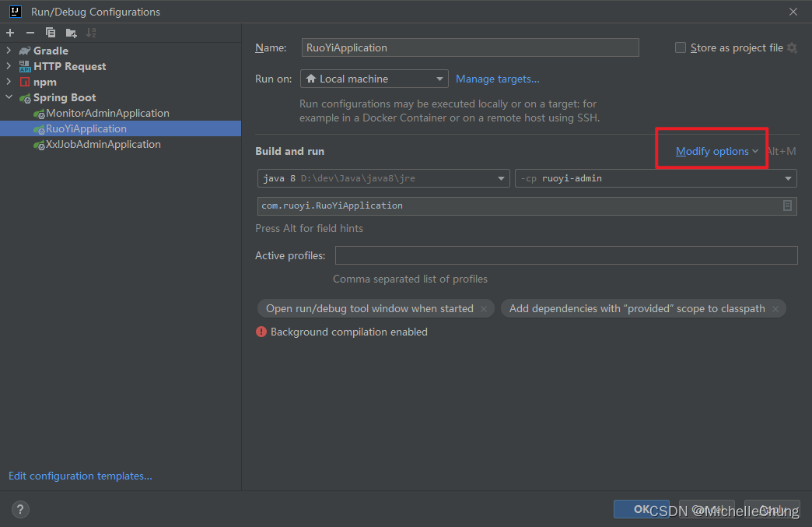Expand the Gradle tree node
Viewport: 812px width, 527px height.
tap(9, 51)
